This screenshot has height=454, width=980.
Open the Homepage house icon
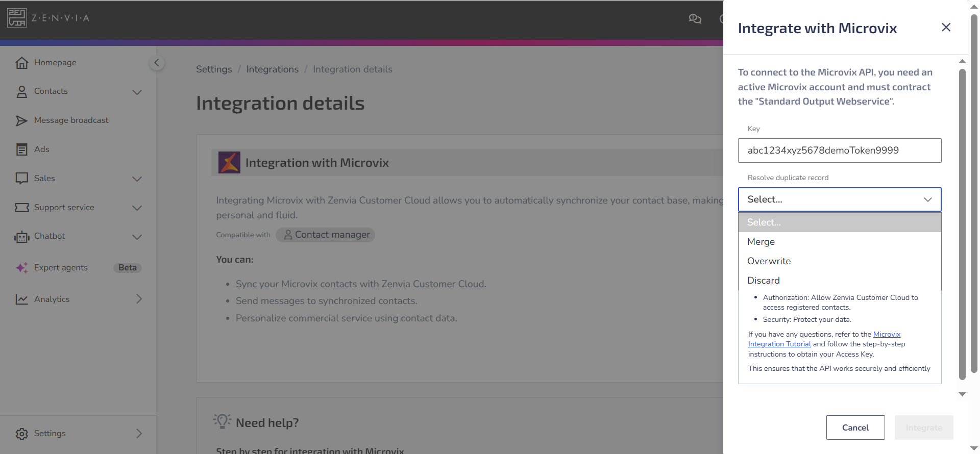[21, 63]
